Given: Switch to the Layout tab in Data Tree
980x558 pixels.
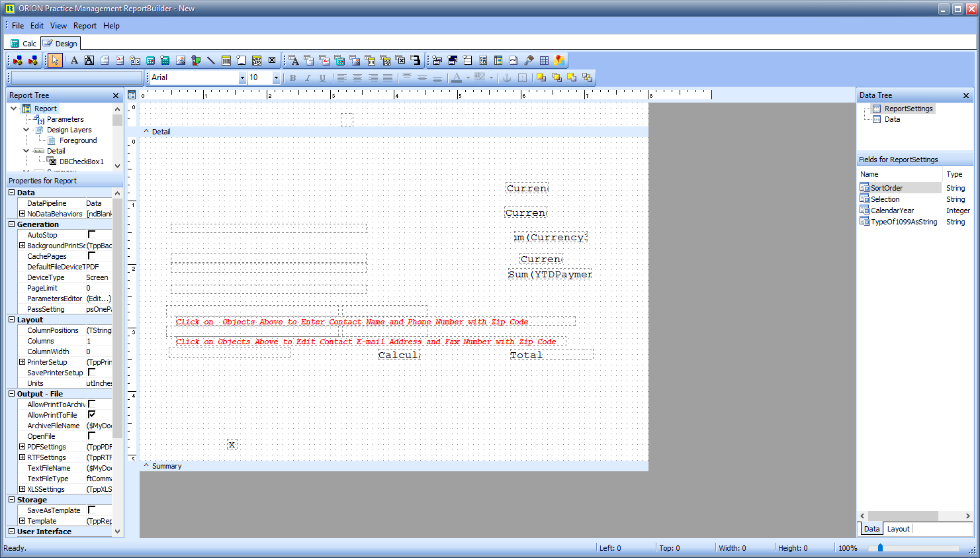Looking at the screenshot, I should click(x=898, y=529).
